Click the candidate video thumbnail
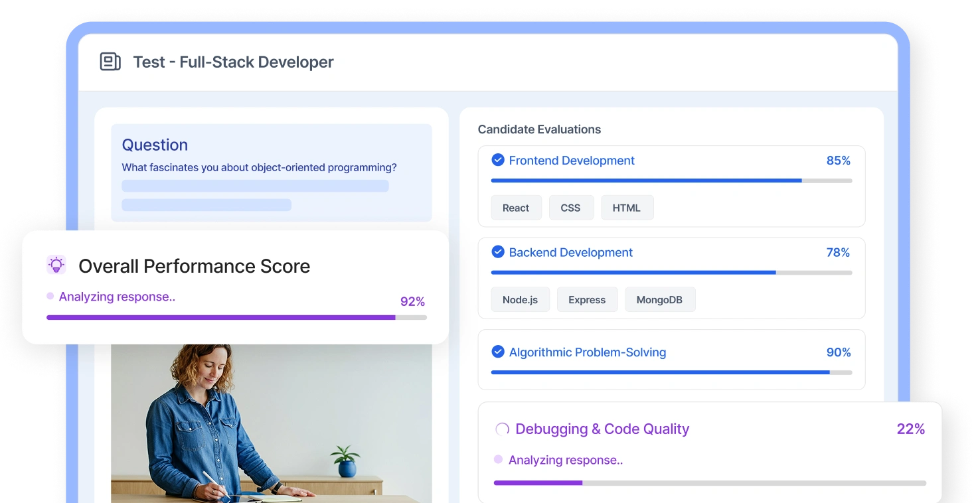This screenshot has height=503, width=980. click(272, 423)
